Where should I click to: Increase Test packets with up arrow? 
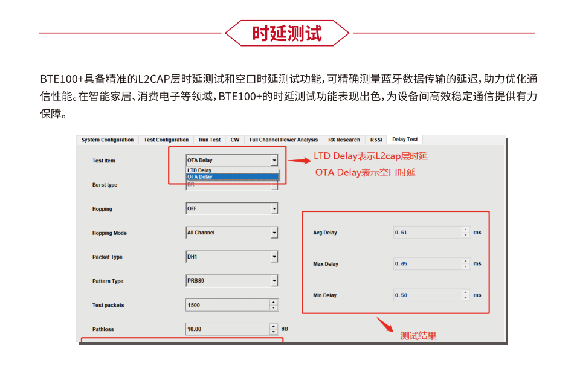[274, 303]
